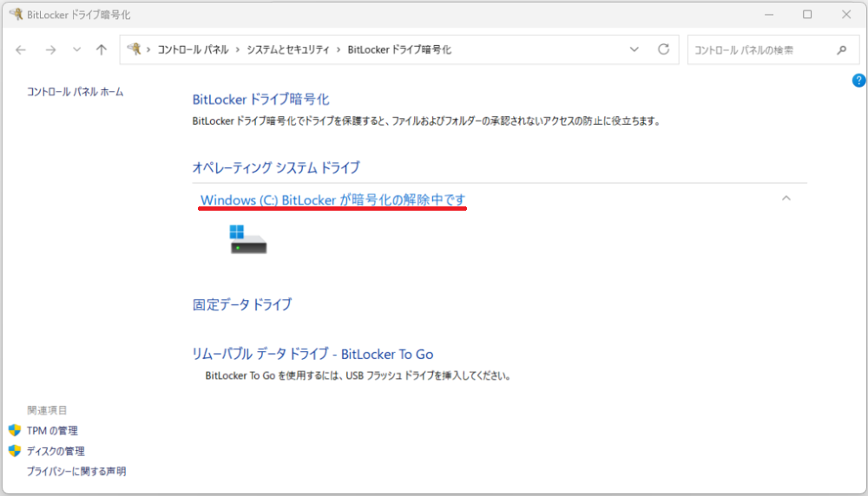Select the システムとセキュリティ breadcrumb
Image resolution: width=868 pixels, height=496 pixels.
287,50
